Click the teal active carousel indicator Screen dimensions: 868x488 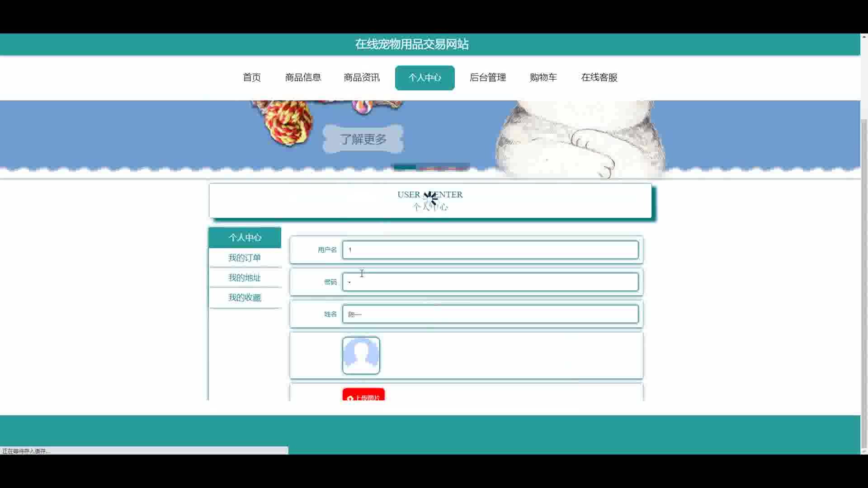[x=405, y=167]
